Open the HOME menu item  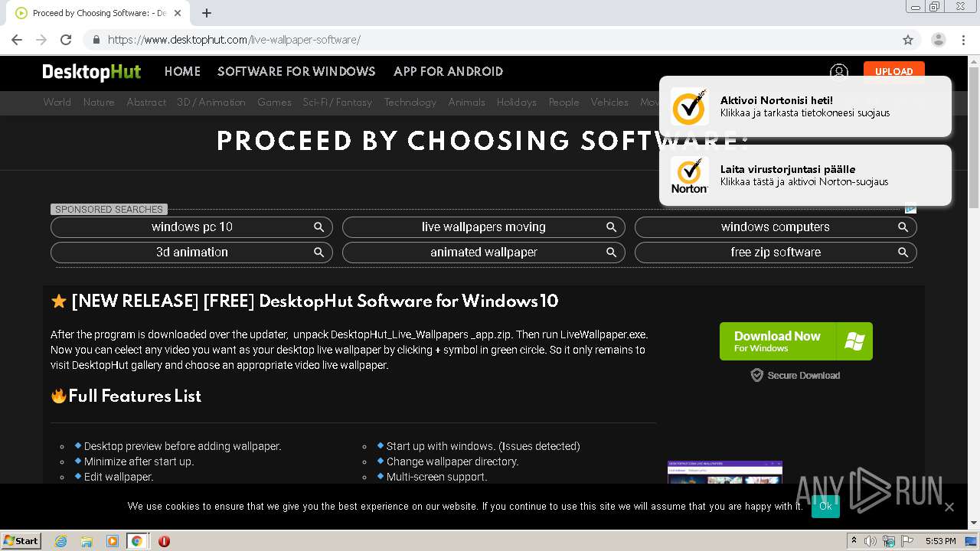point(182,71)
